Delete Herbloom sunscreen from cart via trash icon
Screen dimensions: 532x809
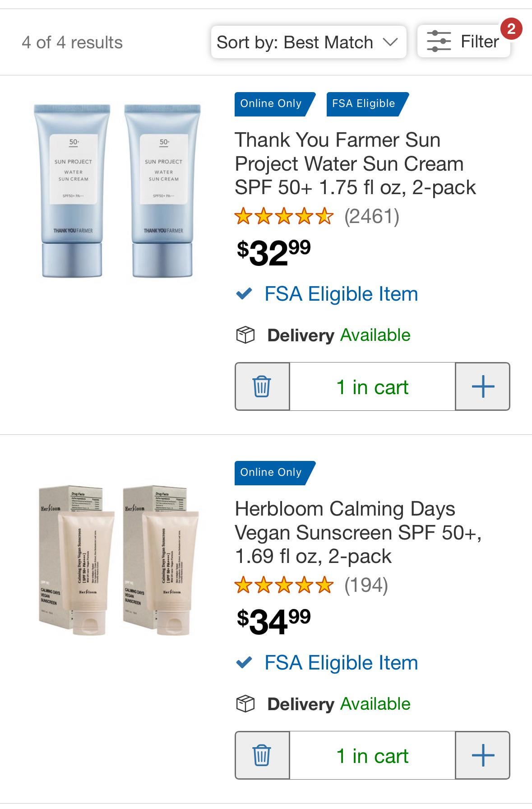point(262,755)
